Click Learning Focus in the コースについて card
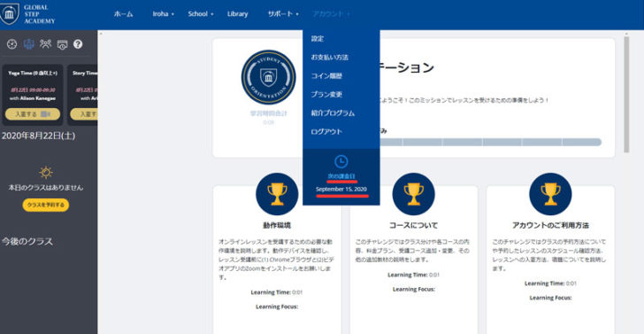The height and width of the screenshot is (334, 644). point(414,289)
